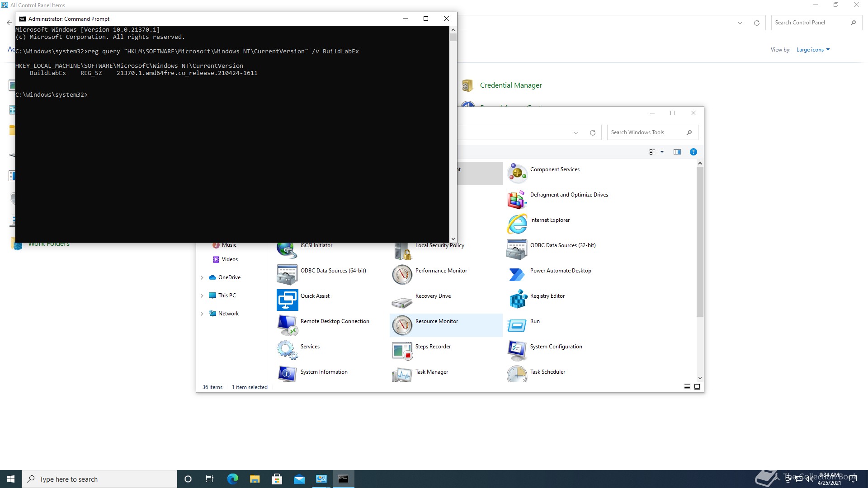Toggle the preview pane button

coord(677,152)
